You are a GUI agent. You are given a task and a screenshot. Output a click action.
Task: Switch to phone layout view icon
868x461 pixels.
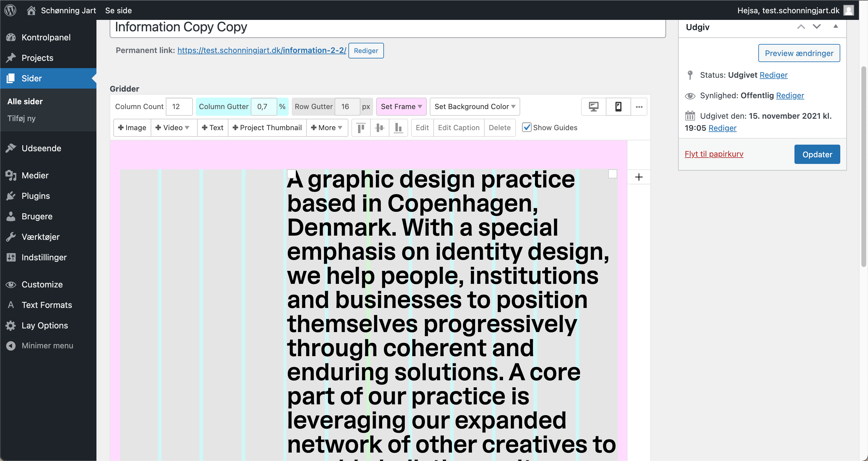618,107
